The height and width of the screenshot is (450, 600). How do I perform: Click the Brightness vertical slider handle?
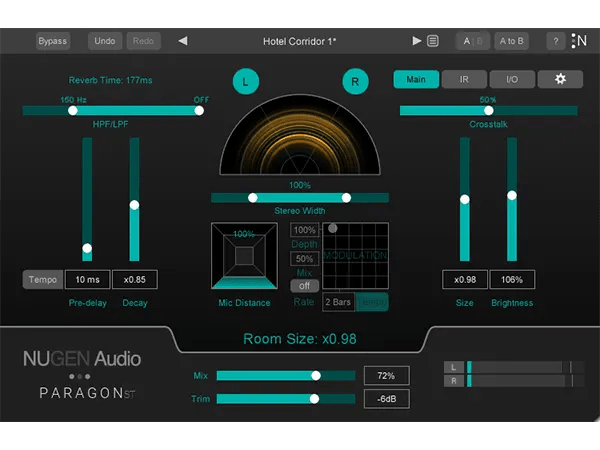512,196
